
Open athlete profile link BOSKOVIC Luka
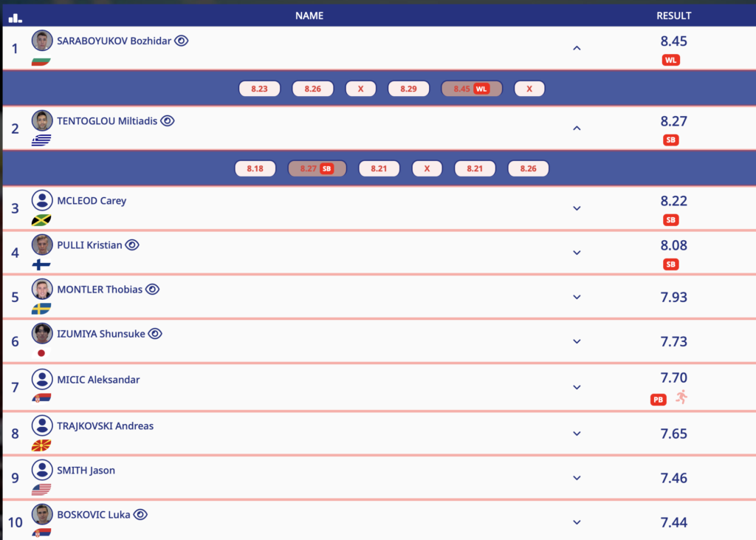pos(93,515)
